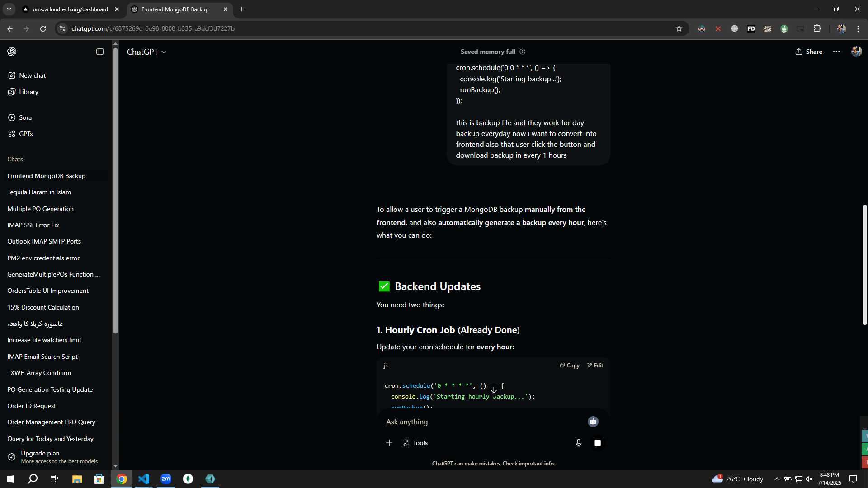The width and height of the screenshot is (868, 488).
Task: Click the sidebar scroll down arrow
Action: tap(115, 466)
